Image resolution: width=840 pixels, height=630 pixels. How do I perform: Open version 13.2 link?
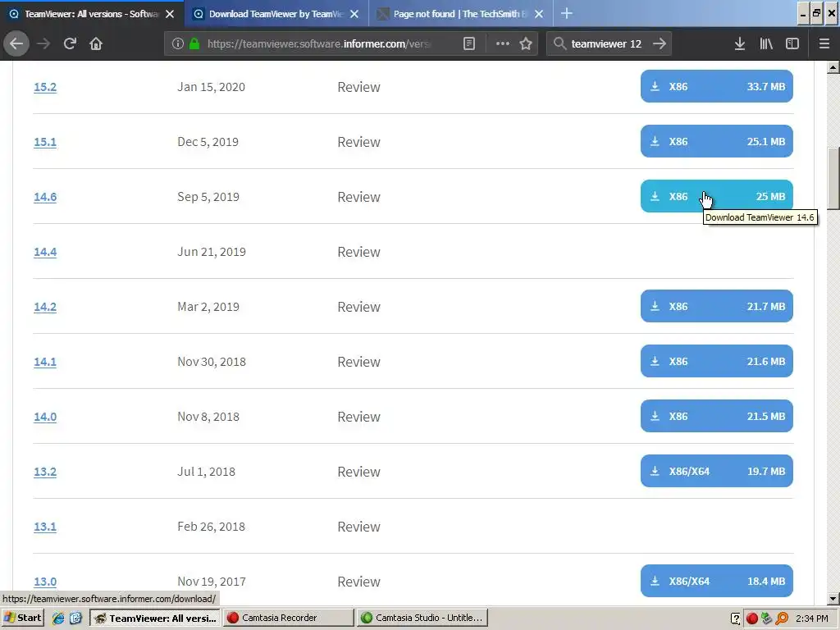pos(45,472)
